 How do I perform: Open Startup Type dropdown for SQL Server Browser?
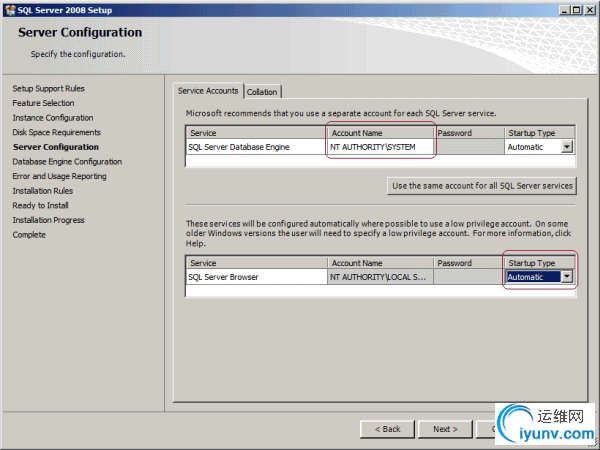567,277
